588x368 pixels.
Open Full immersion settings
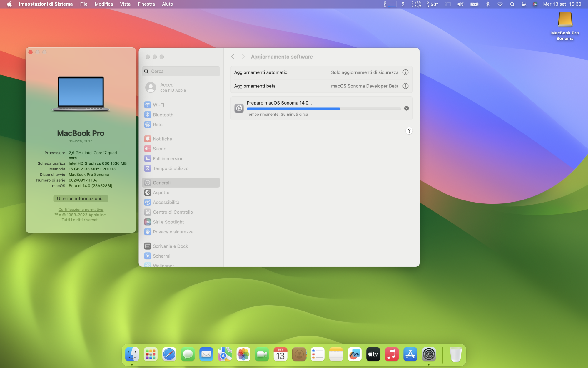click(168, 159)
